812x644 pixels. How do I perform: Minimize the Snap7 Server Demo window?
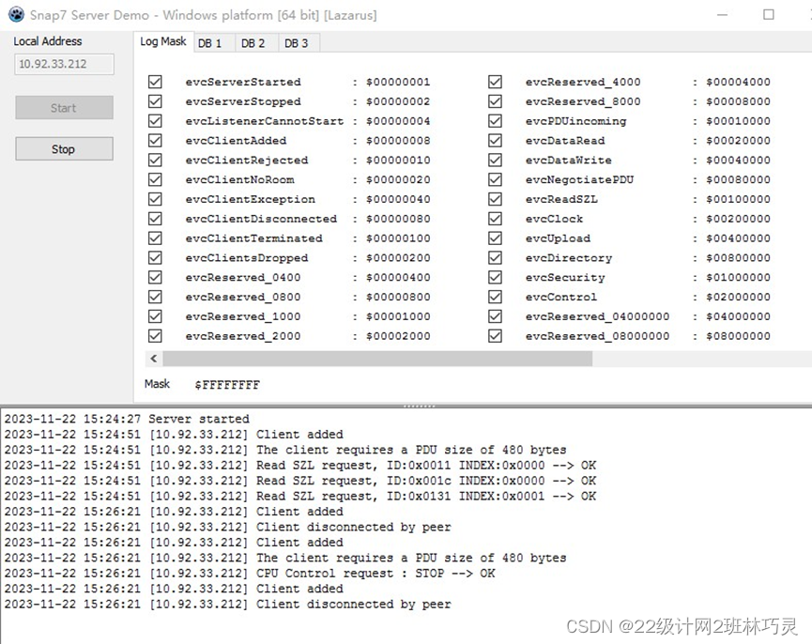click(x=723, y=14)
